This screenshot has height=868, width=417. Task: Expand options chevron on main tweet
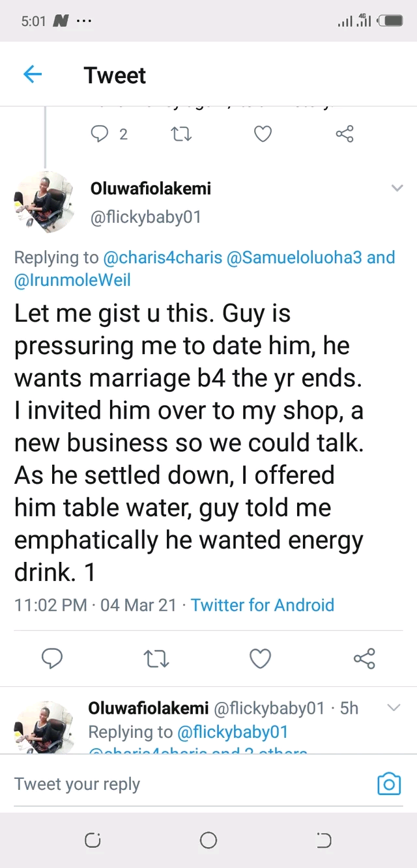click(397, 189)
